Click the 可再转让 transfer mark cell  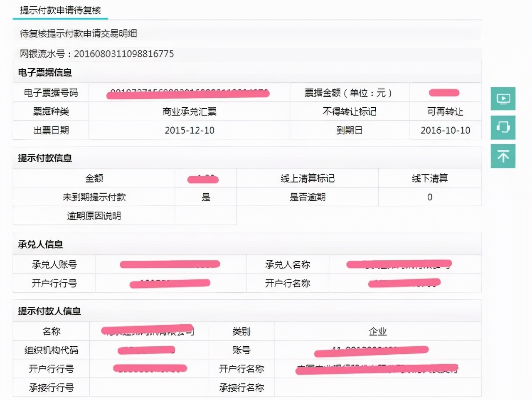point(445,111)
